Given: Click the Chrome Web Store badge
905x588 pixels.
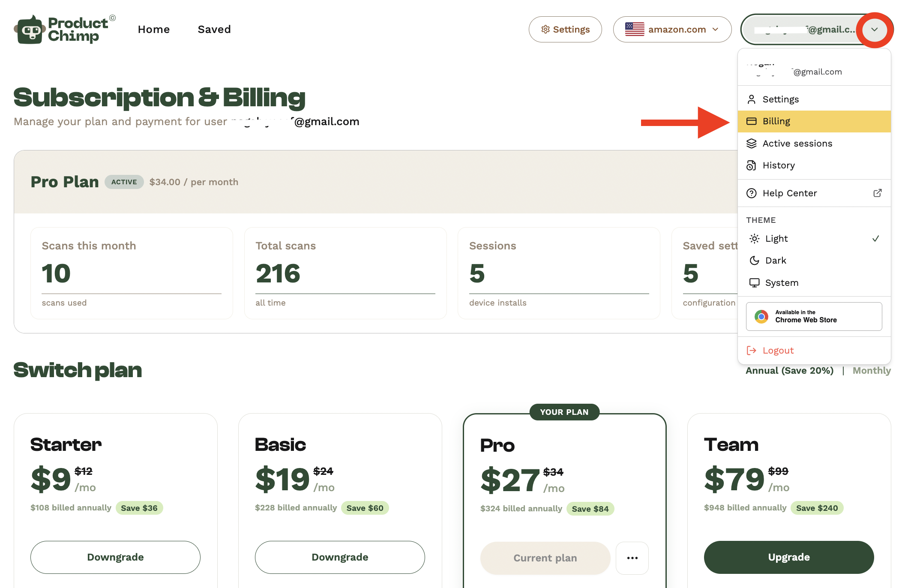Looking at the screenshot, I should tap(814, 316).
